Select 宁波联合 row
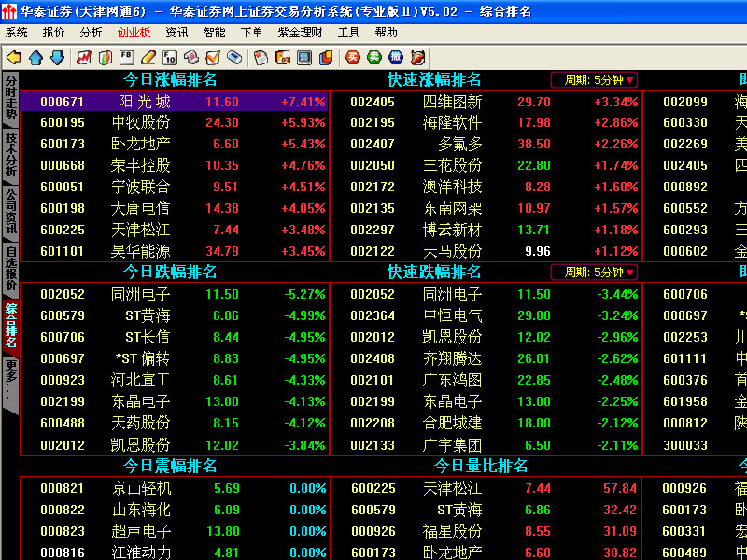 point(175,187)
